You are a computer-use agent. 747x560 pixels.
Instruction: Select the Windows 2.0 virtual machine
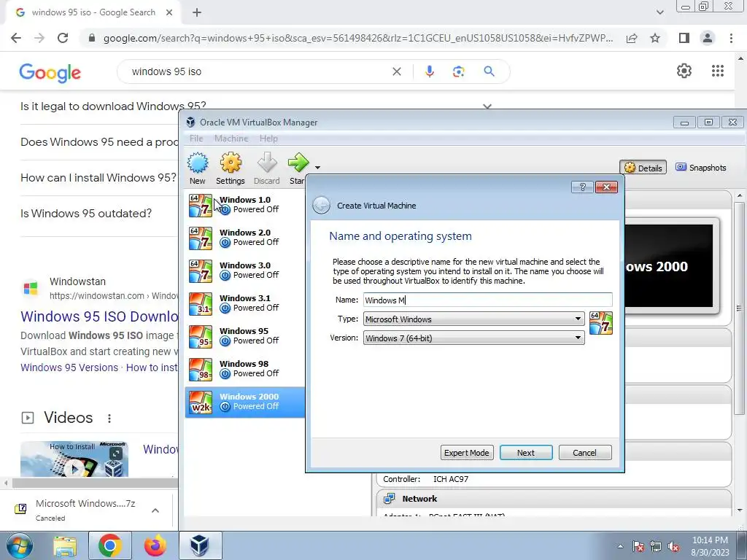(x=245, y=238)
